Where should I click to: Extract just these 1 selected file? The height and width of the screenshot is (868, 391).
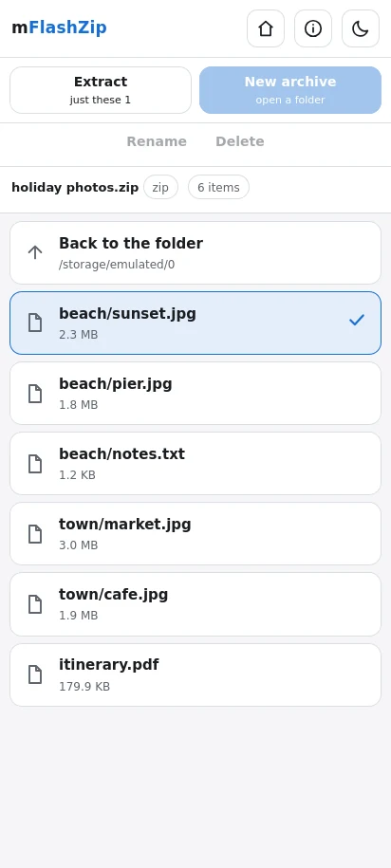(101, 90)
